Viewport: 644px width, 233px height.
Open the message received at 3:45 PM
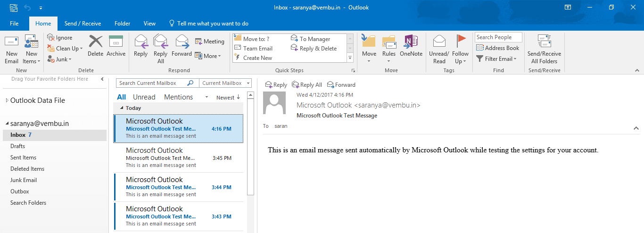point(178,158)
